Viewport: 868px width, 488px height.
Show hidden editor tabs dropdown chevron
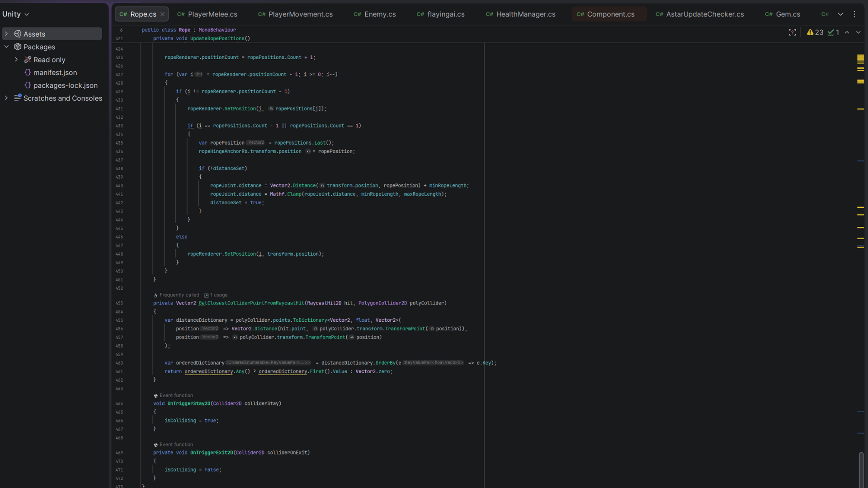(x=840, y=14)
